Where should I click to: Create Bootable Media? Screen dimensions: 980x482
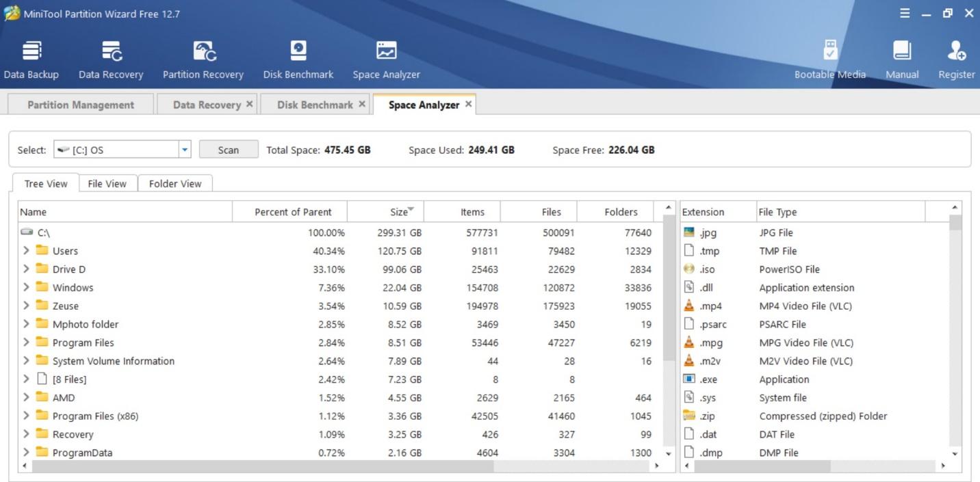point(830,60)
